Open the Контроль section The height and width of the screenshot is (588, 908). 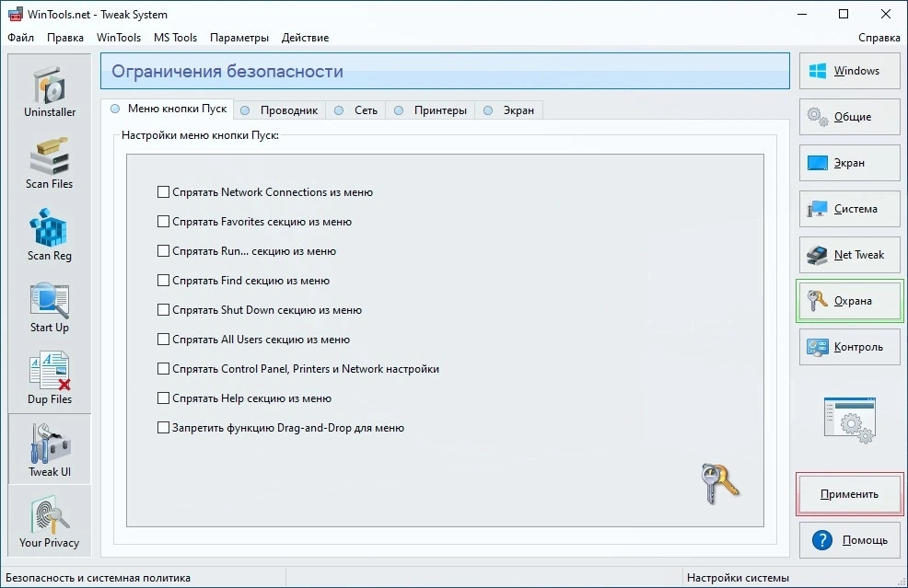[x=849, y=347]
